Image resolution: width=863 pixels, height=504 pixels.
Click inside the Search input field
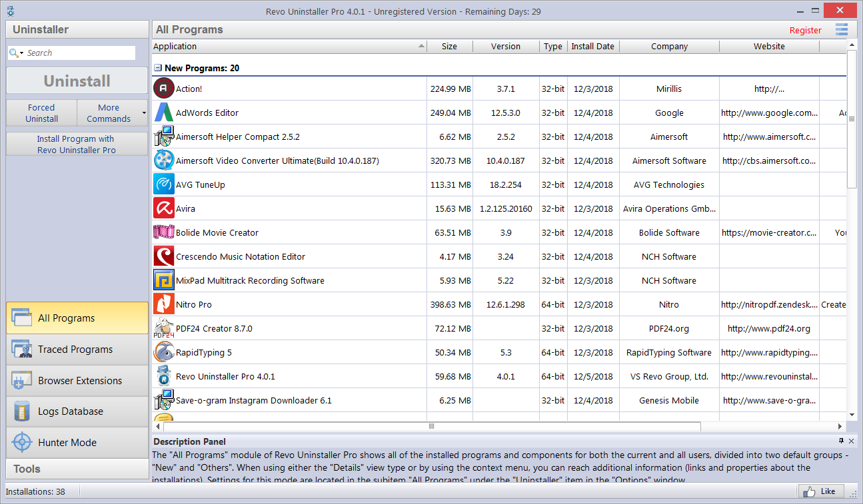[73, 52]
